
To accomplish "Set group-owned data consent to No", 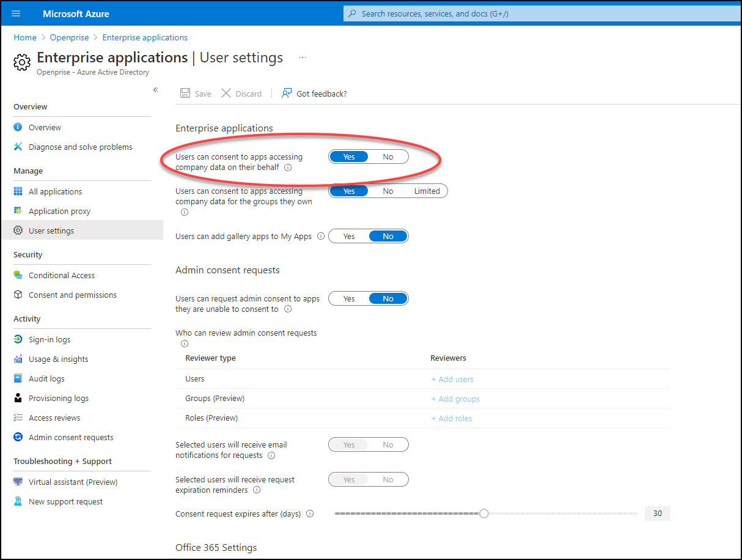I will 388,191.
